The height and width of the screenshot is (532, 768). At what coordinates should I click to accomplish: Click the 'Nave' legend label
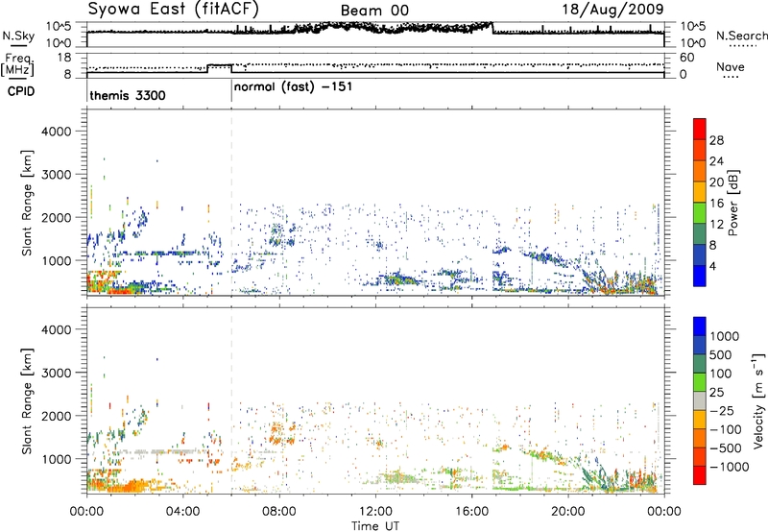pos(731,67)
